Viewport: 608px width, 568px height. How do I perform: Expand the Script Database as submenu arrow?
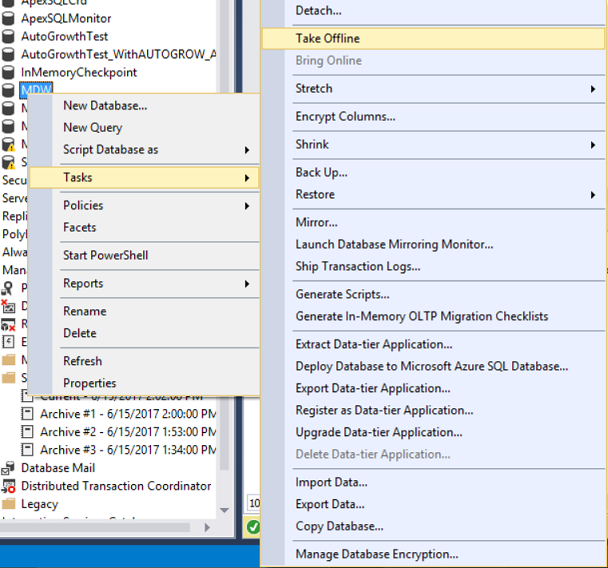[x=247, y=150]
